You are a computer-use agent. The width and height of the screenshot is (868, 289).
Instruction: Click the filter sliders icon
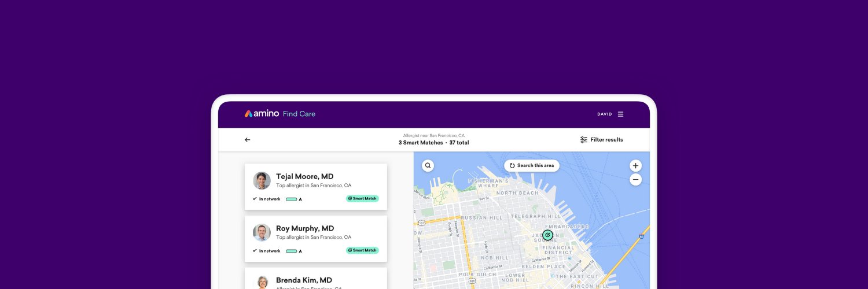[x=584, y=139]
